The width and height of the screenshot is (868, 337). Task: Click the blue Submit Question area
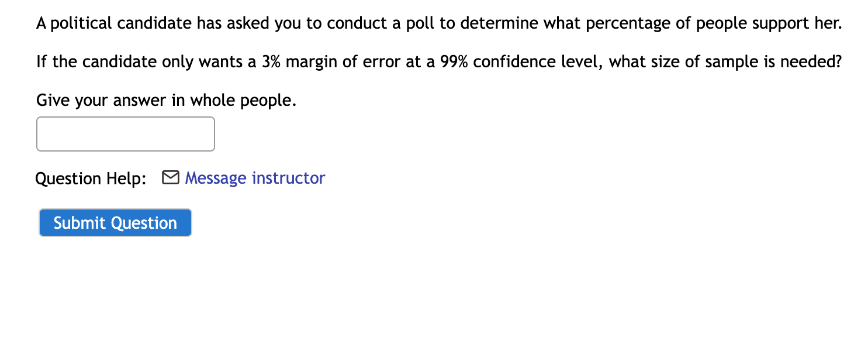tap(115, 222)
